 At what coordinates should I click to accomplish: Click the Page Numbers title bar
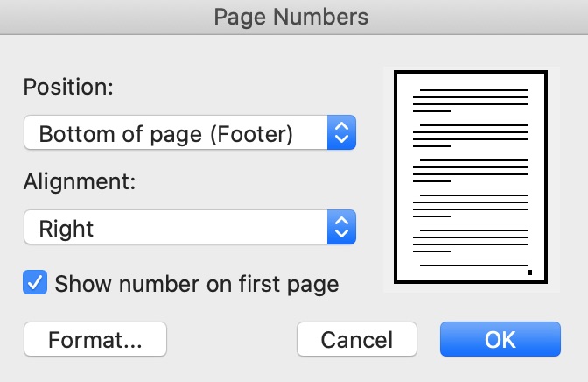tap(294, 17)
